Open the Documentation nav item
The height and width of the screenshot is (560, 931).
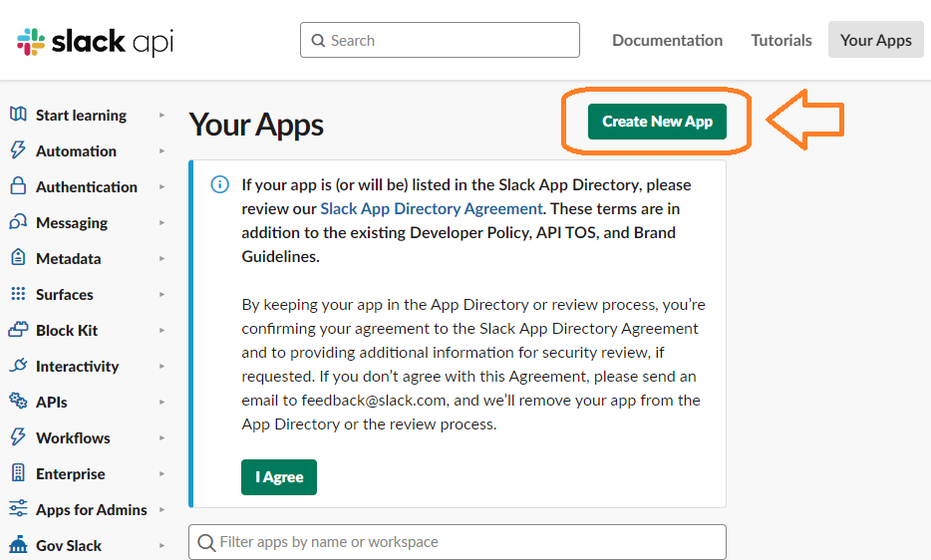tap(668, 40)
